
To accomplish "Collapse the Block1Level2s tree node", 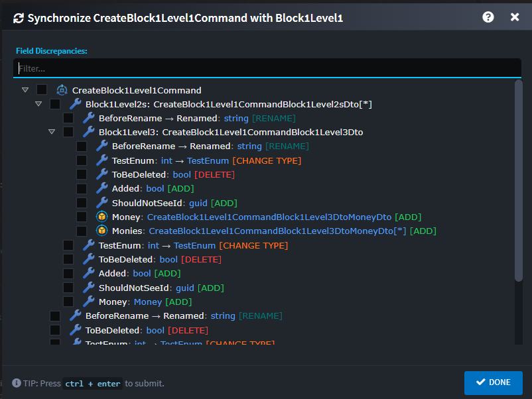I will point(38,104).
